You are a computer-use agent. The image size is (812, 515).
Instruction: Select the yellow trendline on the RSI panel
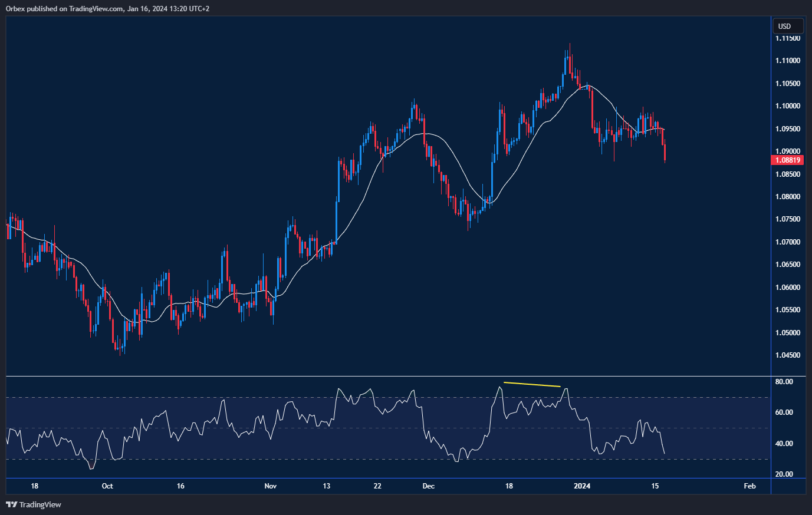[531, 384]
